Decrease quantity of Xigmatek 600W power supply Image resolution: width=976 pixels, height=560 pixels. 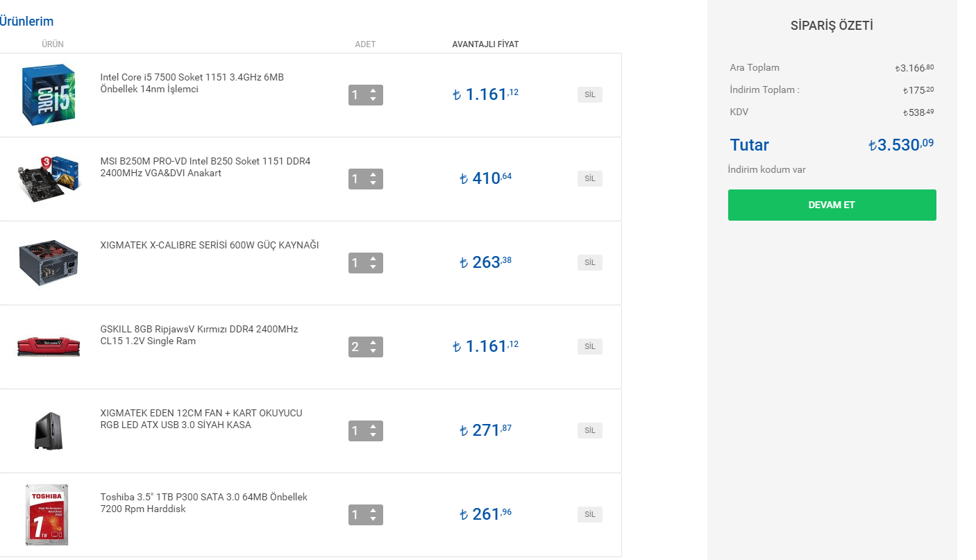[373, 267]
